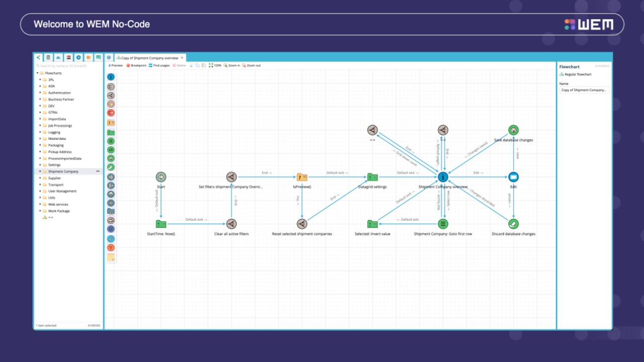The height and width of the screenshot is (362, 644).
Task: Select the Clear all active filters node
Action: pos(231,224)
